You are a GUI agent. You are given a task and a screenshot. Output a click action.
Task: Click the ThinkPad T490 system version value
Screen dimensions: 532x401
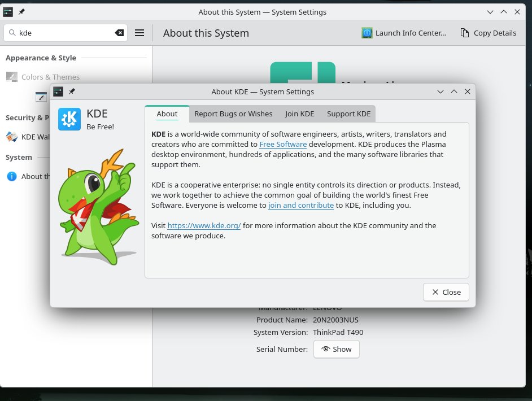338,333
